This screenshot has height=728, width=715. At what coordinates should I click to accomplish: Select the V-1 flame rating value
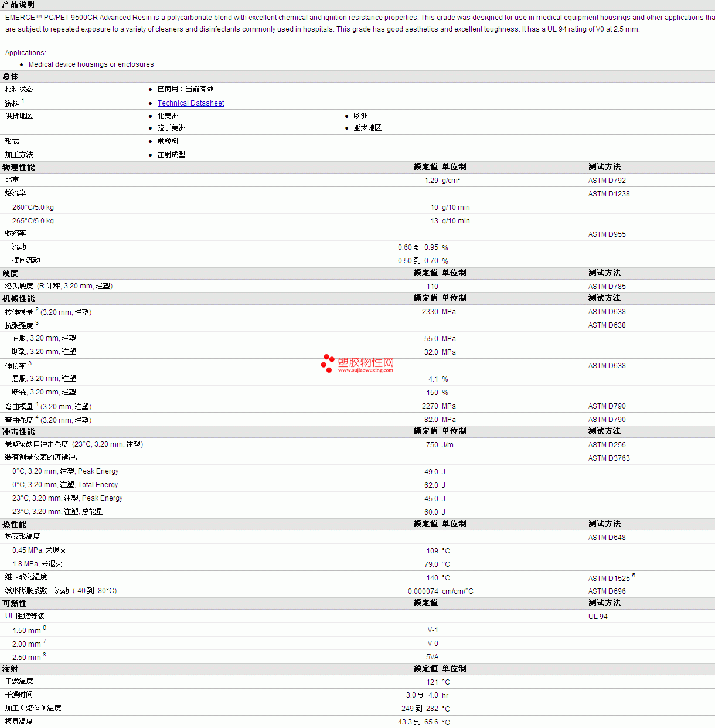[433, 630]
